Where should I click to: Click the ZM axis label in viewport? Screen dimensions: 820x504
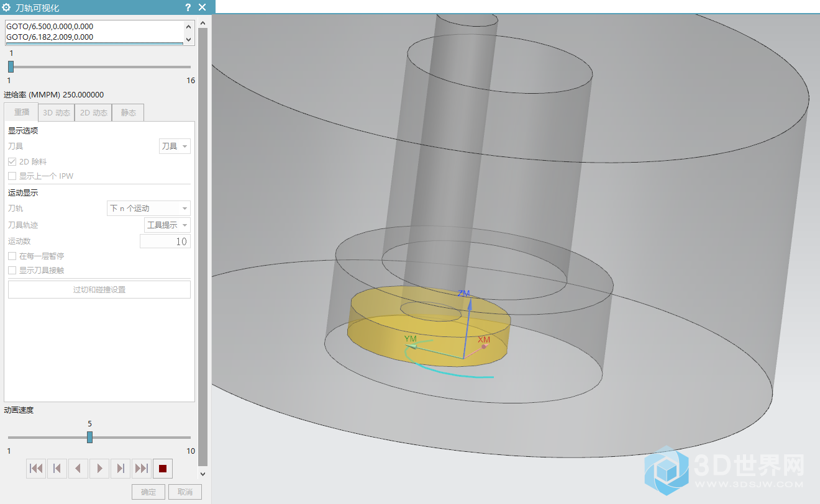coord(464,293)
